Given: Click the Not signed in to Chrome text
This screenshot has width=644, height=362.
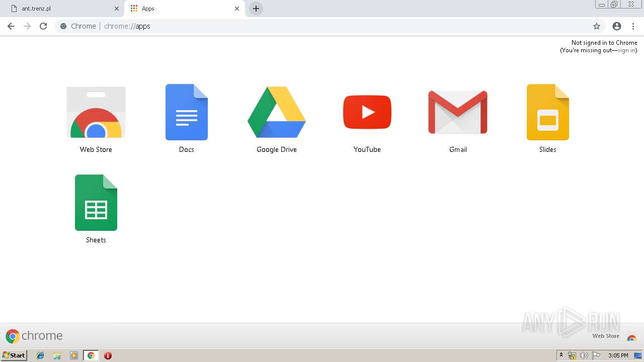Looking at the screenshot, I should [604, 43].
